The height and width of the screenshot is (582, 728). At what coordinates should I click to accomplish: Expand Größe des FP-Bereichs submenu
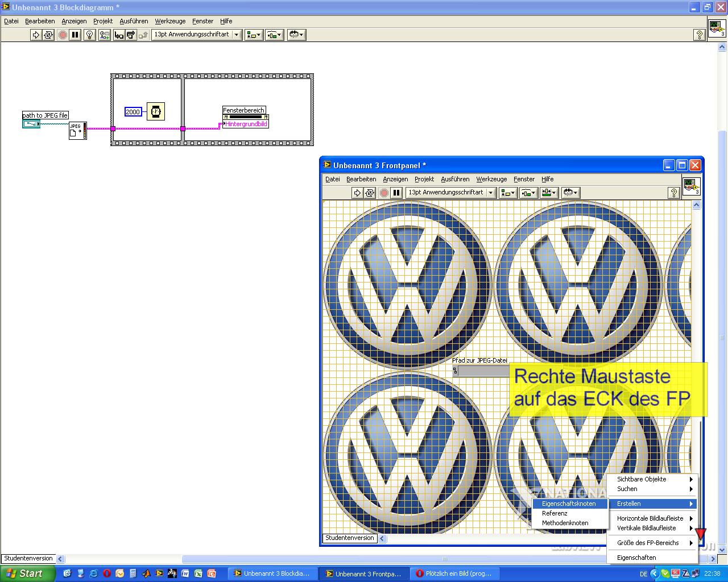(652, 543)
